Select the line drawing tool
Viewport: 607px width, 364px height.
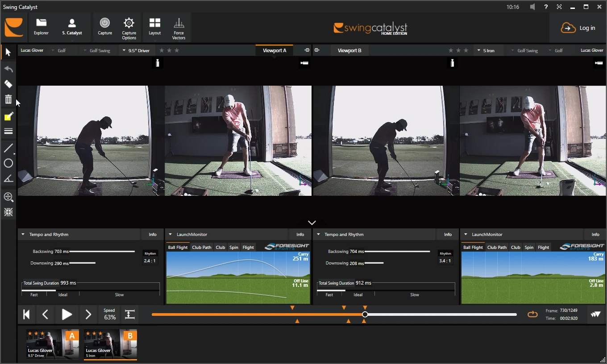coord(8,148)
